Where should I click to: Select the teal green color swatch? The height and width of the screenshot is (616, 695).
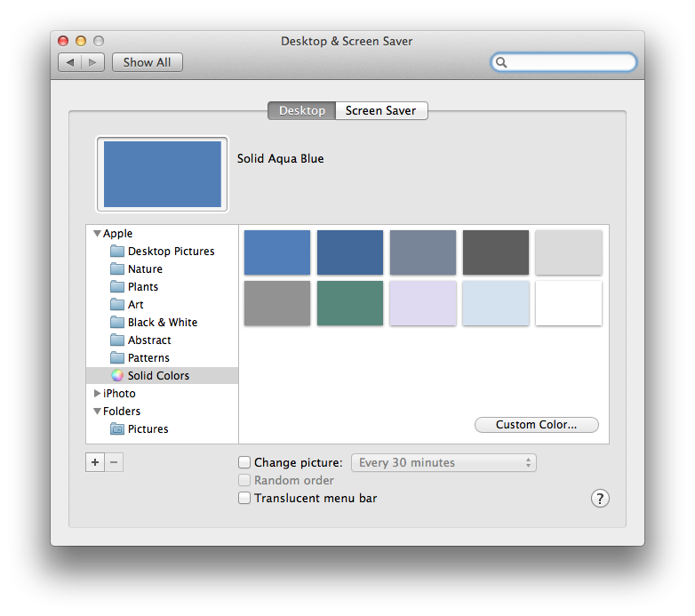tap(349, 303)
